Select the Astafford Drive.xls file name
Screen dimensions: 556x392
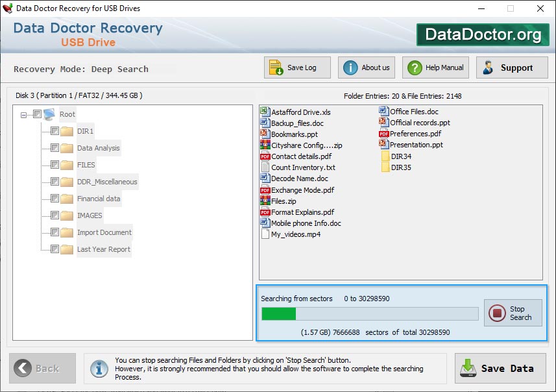(x=301, y=112)
